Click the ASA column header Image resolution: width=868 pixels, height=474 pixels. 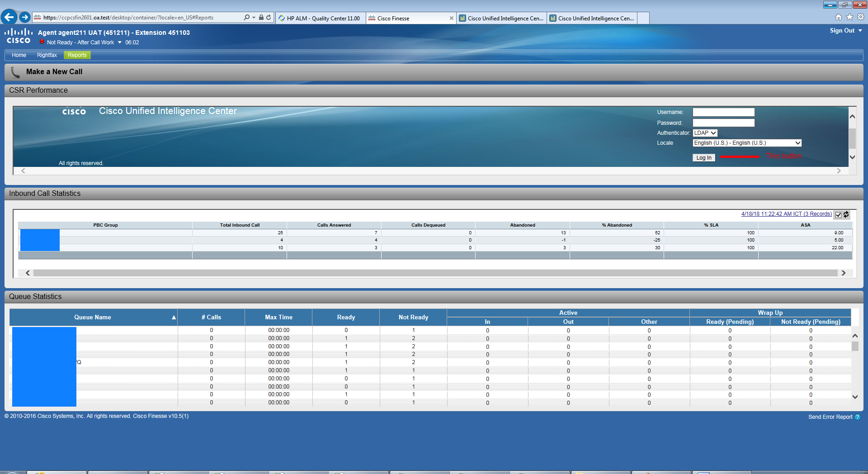click(805, 225)
